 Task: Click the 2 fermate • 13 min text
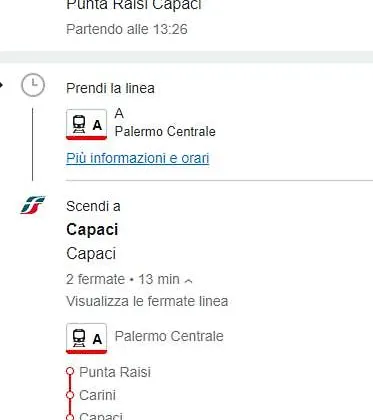click(123, 279)
